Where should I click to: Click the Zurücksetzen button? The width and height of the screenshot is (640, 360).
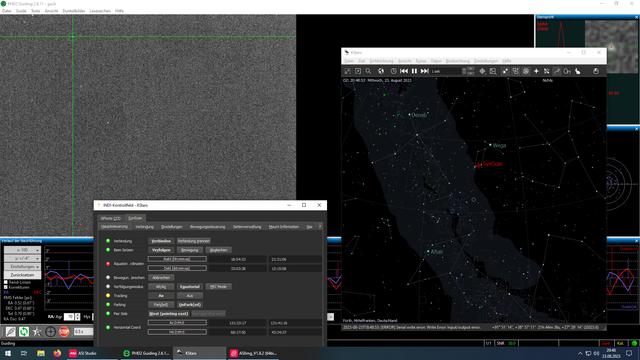point(22,275)
